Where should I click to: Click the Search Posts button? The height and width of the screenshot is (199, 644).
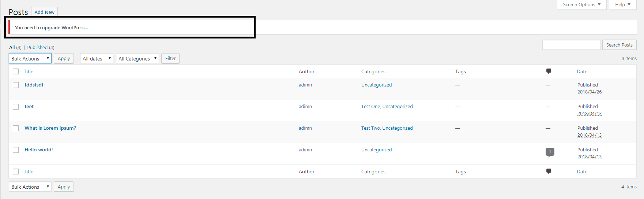[x=619, y=45]
